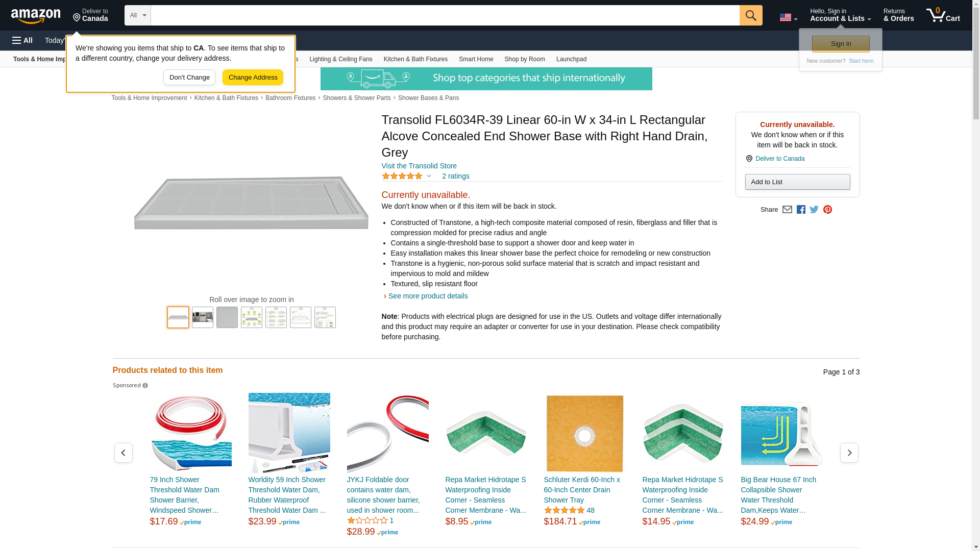Share via email icon
The width and height of the screenshot is (980, 551).
(x=787, y=210)
